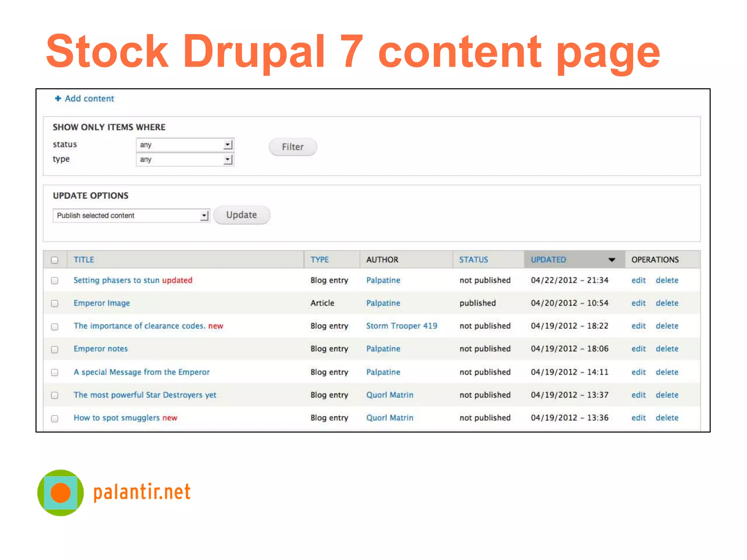Click the Update button
The height and width of the screenshot is (560, 747).
(241, 215)
